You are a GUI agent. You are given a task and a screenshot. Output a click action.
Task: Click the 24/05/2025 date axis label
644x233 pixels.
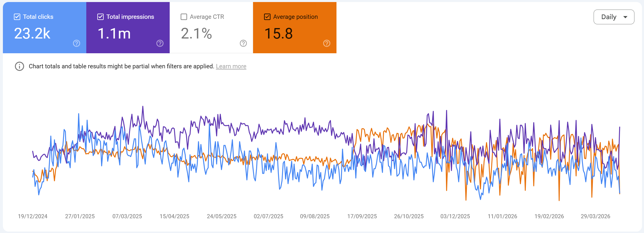tap(222, 216)
